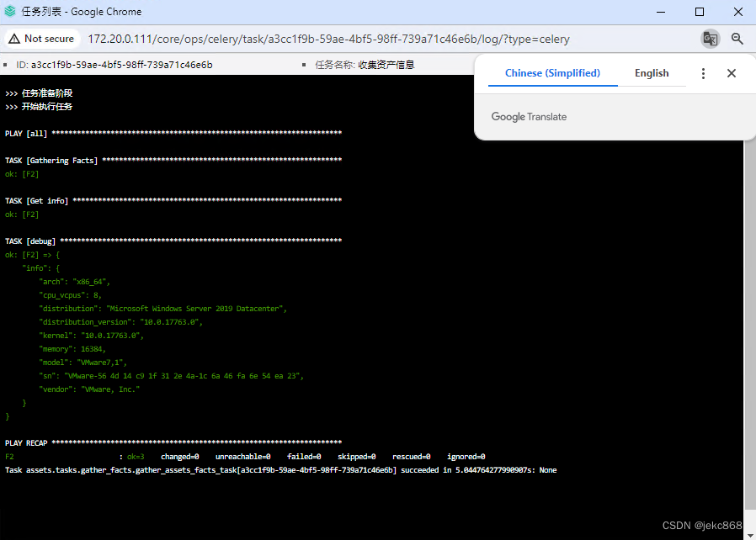Click the task succeeded summary line
This screenshot has width=756, height=540.
click(x=280, y=470)
